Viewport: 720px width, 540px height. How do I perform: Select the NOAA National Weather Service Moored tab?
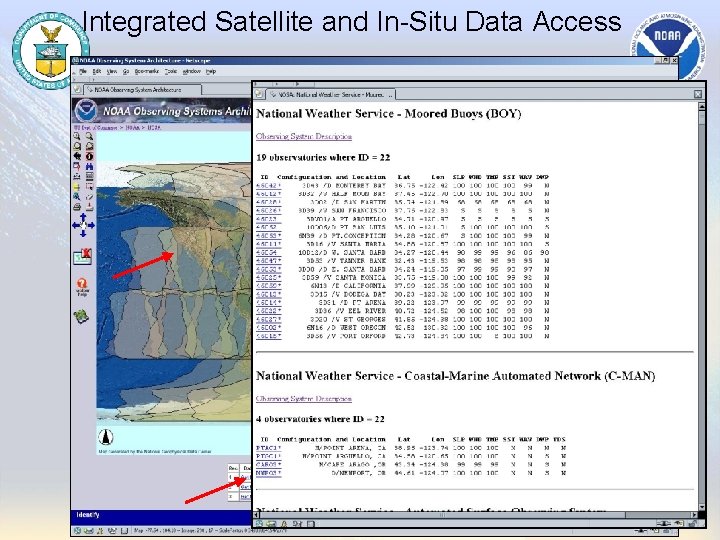click(331, 95)
